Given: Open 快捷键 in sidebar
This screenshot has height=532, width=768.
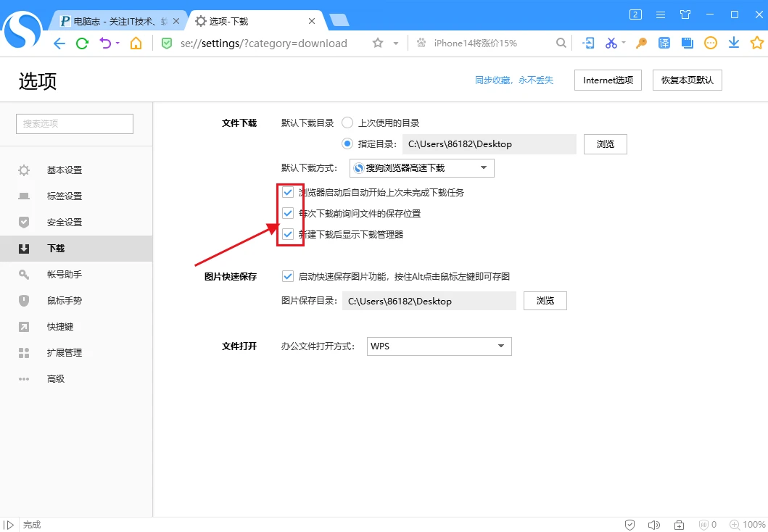Looking at the screenshot, I should [76, 326].
